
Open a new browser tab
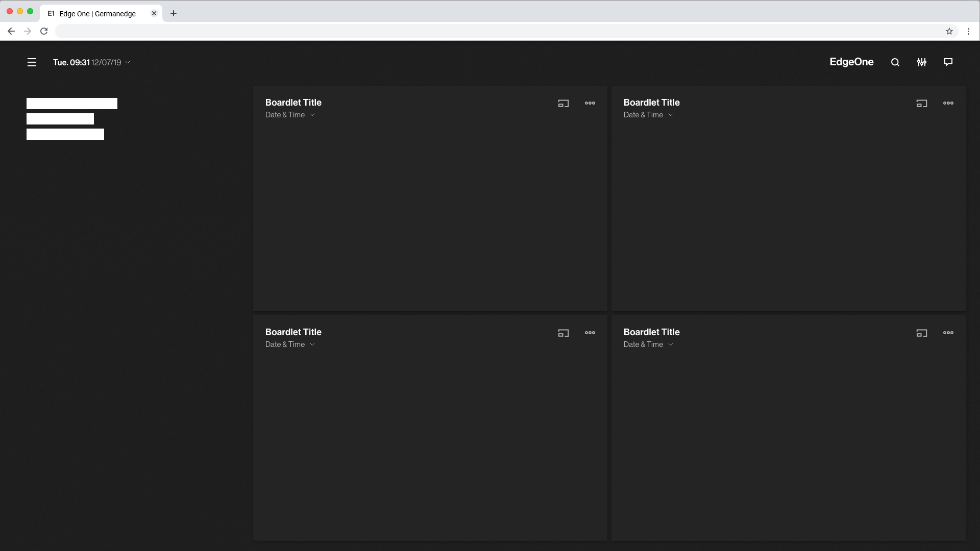click(x=174, y=14)
